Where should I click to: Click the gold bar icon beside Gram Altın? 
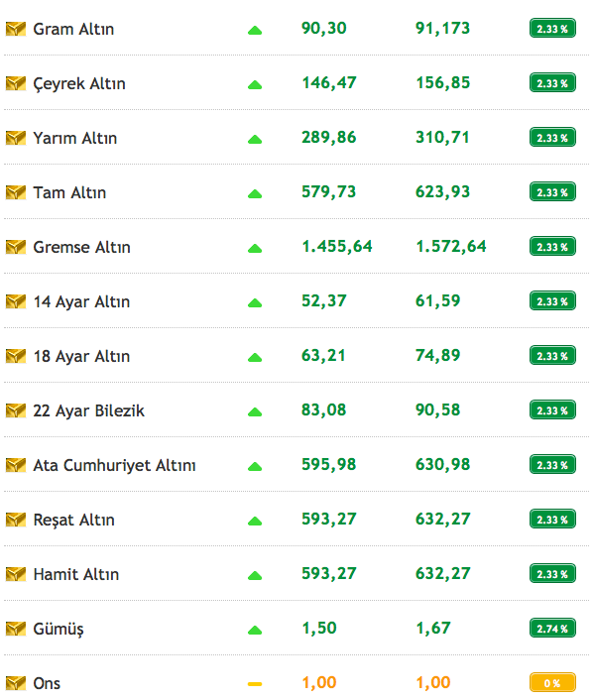coord(16,29)
